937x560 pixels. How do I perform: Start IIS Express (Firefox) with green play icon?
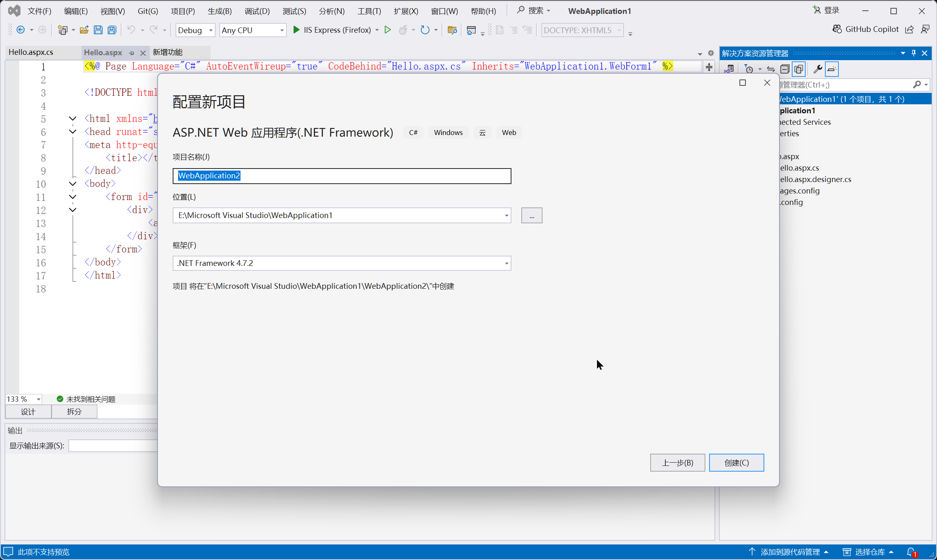tap(296, 30)
